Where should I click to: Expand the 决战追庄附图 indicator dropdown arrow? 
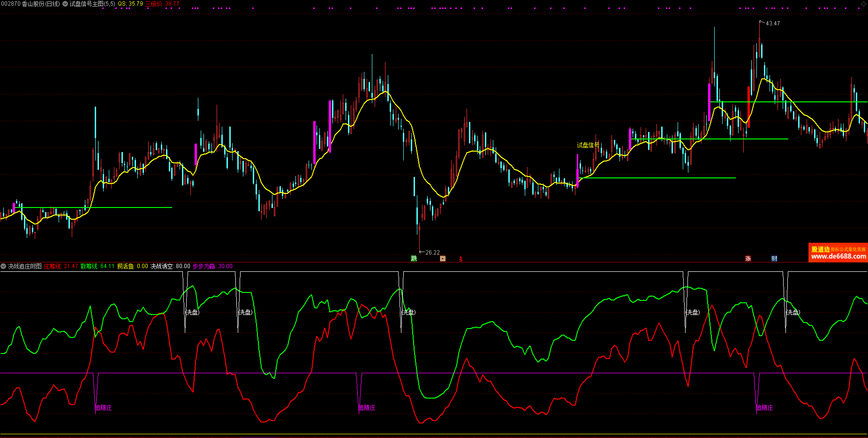click(x=3, y=266)
